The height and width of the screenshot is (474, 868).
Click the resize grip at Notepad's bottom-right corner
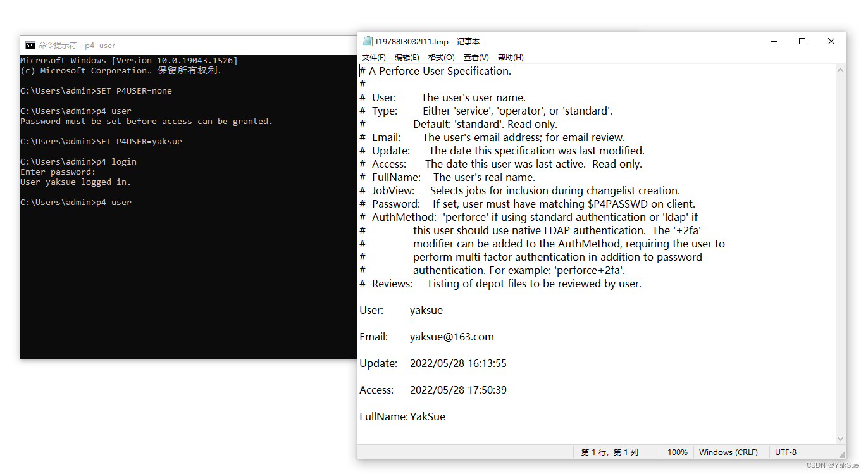click(x=843, y=454)
